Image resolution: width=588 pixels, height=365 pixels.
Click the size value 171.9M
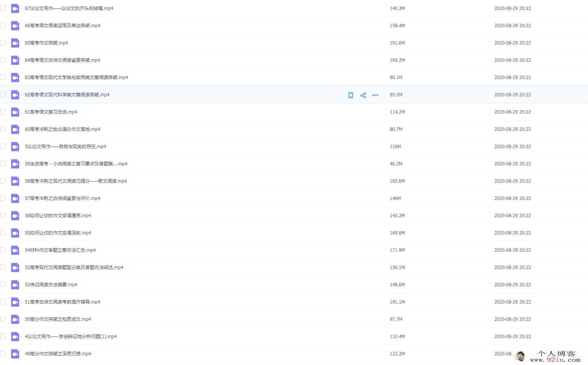click(397, 250)
